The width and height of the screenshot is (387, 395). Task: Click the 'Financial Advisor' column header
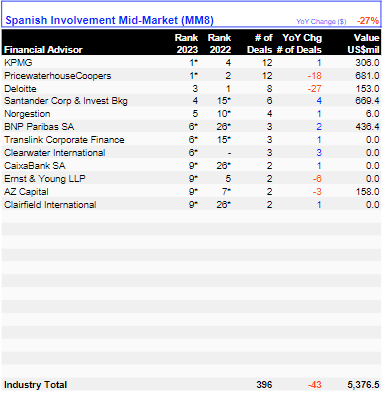pos(43,50)
